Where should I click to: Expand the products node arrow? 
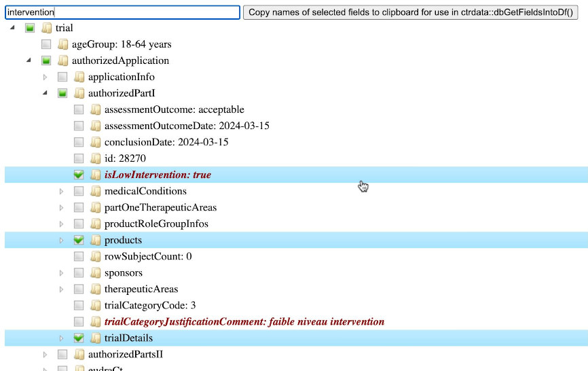[62, 240]
